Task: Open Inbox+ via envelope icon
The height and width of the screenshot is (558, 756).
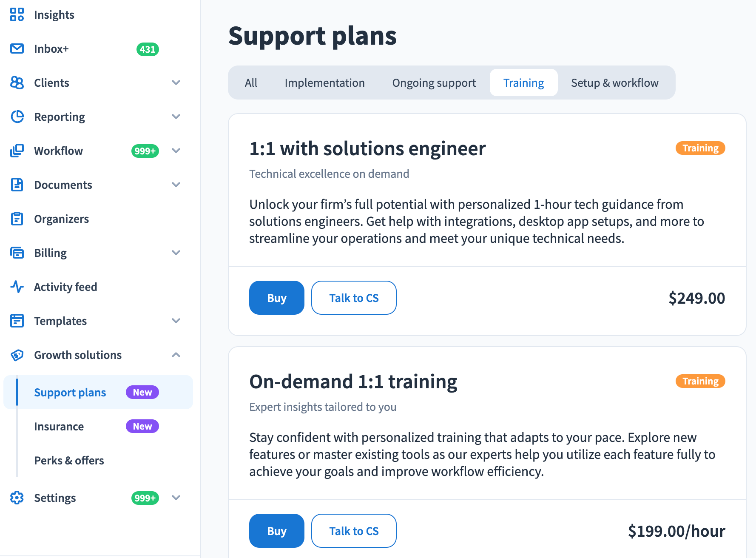Action: click(17, 48)
